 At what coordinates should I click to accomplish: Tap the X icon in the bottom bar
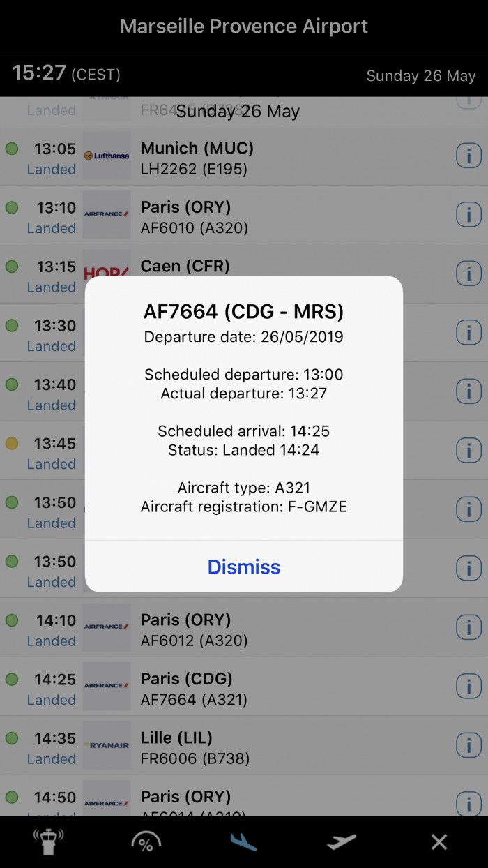tap(439, 842)
